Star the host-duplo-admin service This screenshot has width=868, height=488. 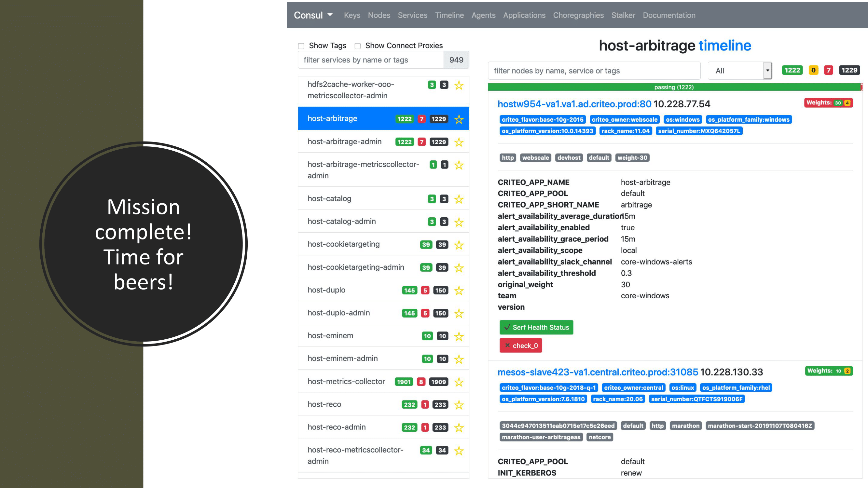point(459,313)
